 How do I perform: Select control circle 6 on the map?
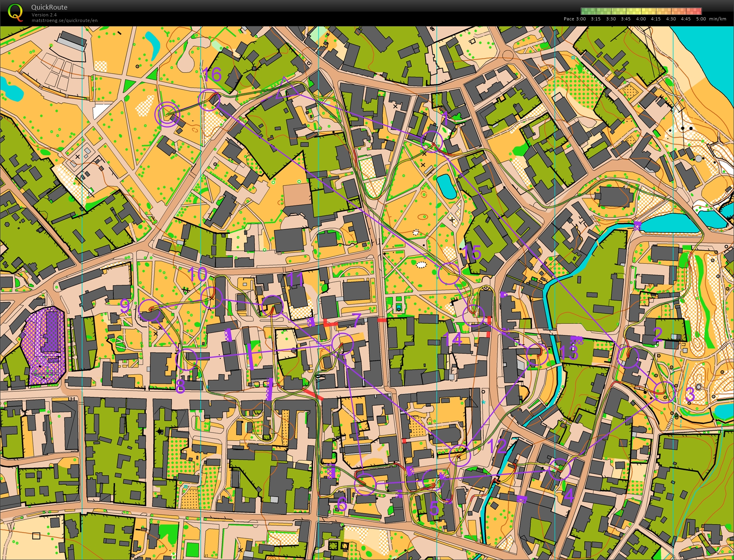click(365, 484)
